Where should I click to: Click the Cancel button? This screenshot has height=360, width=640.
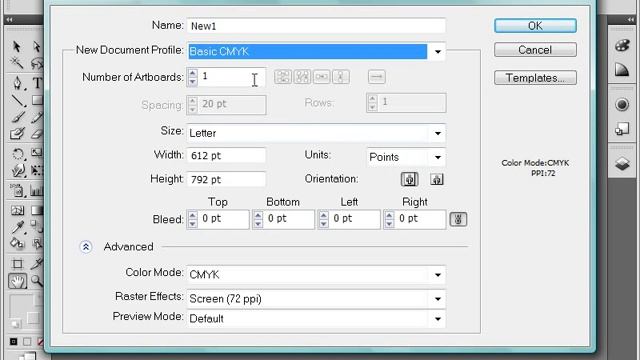pyautogui.click(x=535, y=50)
